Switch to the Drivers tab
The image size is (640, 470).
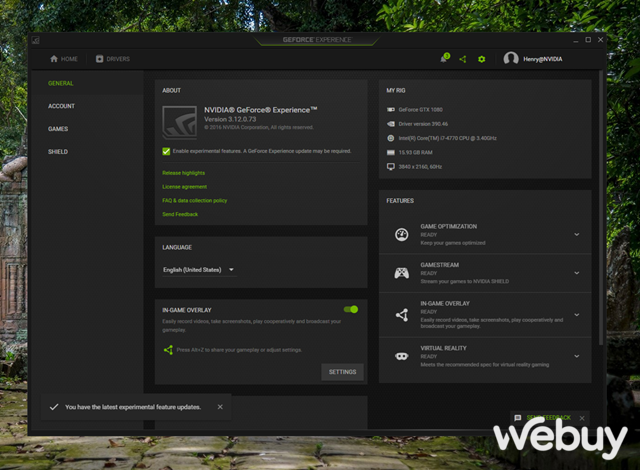[113, 59]
